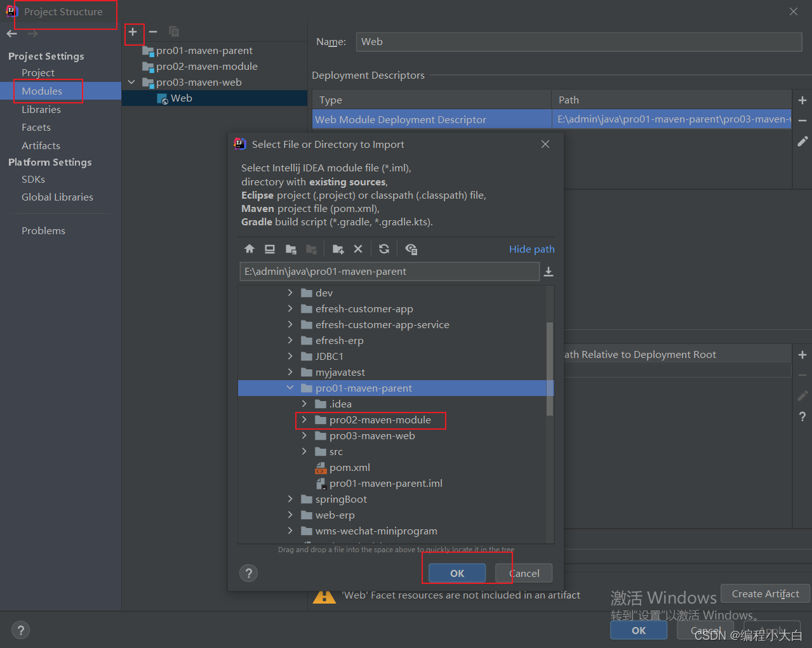Screen dimensions: 812x648
Task: Expand the pro02-maven-module folder
Action: coord(304,420)
